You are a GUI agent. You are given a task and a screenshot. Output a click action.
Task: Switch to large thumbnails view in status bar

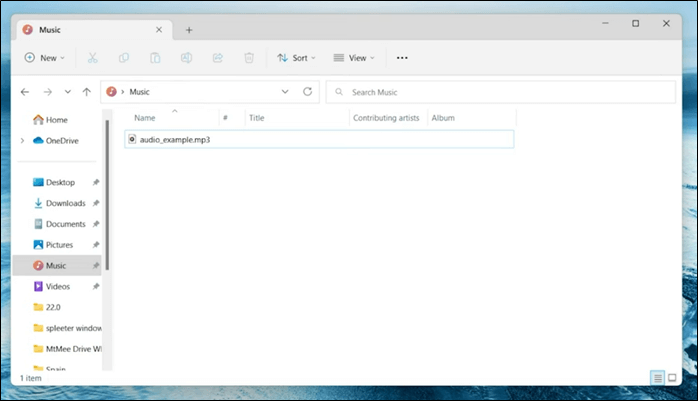[x=674, y=377]
